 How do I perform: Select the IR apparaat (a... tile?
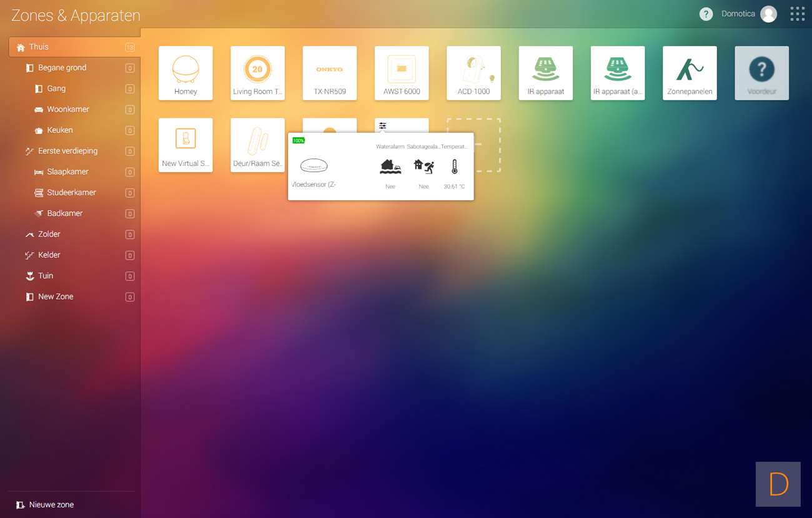coord(618,73)
